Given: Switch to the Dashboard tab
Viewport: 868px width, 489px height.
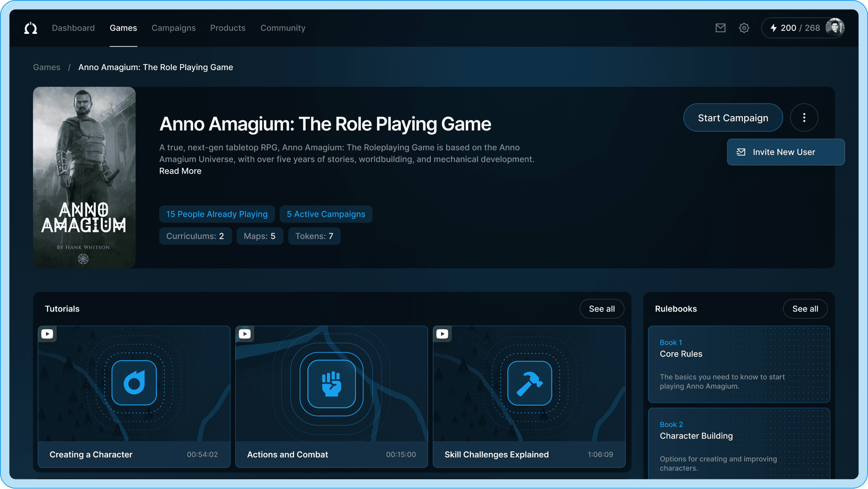Looking at the screenshot, I should coord(73,28).
